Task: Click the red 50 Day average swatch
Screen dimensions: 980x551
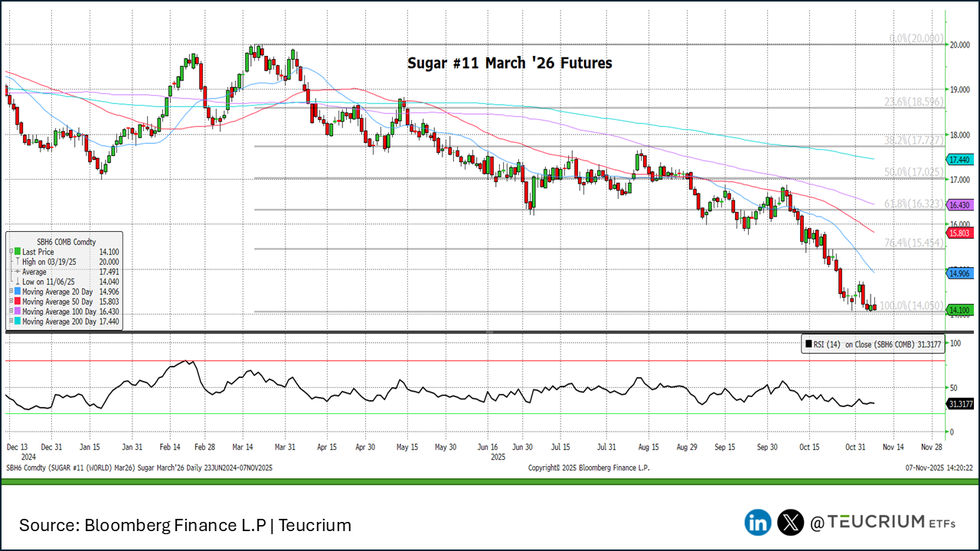Action: pos(18,302)
